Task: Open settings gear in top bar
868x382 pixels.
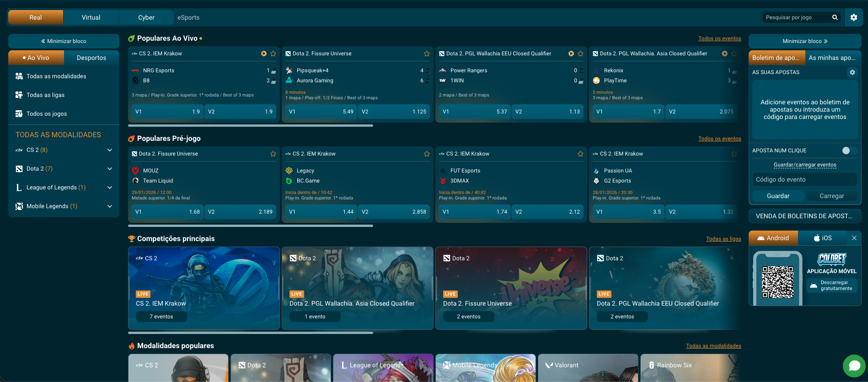Action: pos(853,17)
